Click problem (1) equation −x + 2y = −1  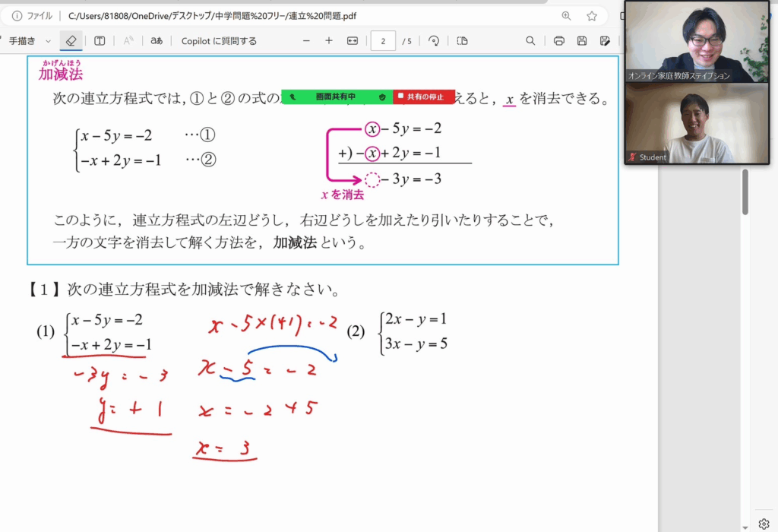(x=112, y=345)
